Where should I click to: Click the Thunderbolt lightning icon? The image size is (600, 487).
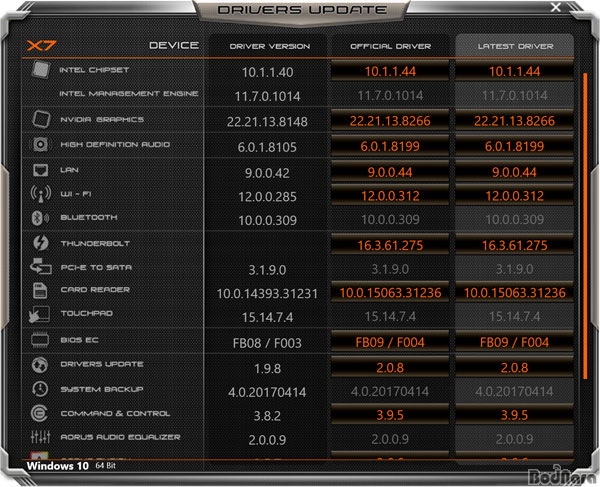click(41, 243)
